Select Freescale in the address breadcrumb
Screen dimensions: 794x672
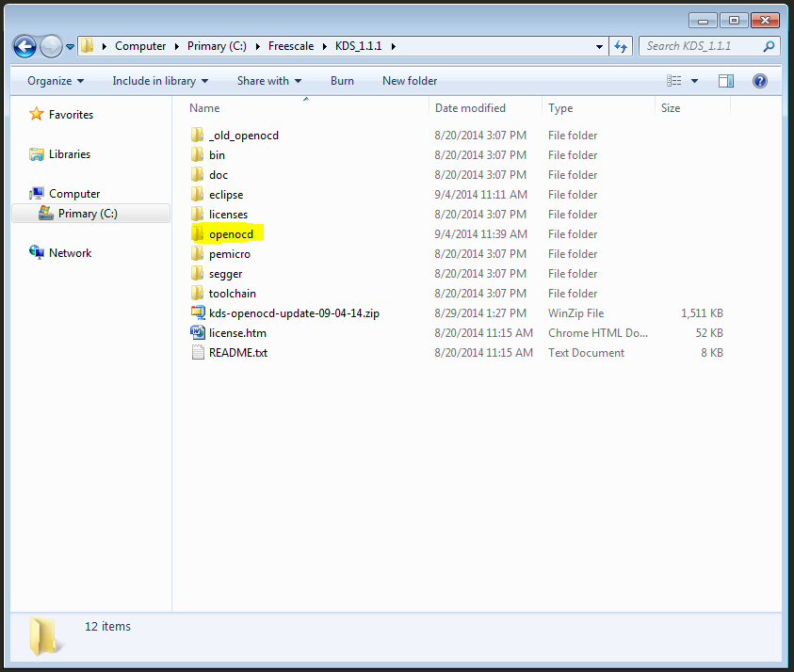(291, 46)
